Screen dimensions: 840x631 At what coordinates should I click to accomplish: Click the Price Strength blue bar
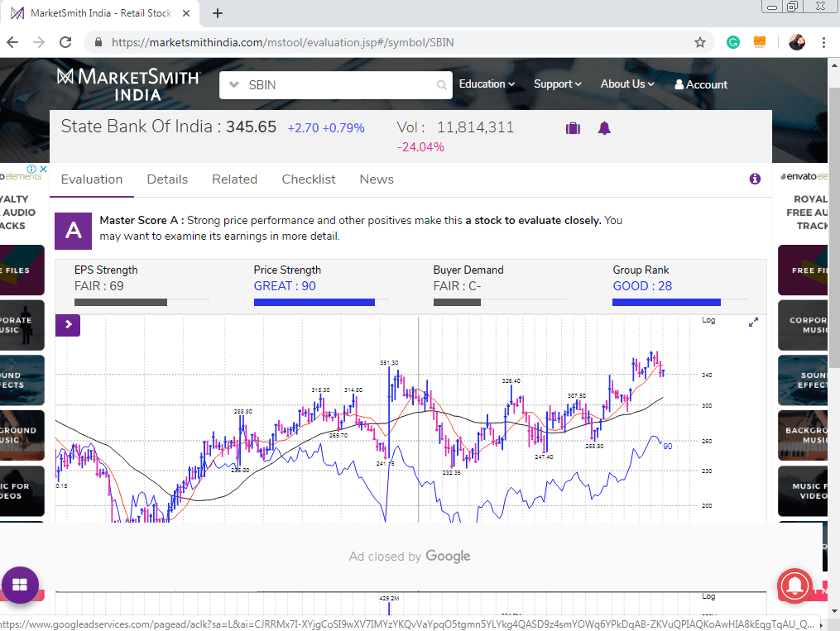point(314,303)
